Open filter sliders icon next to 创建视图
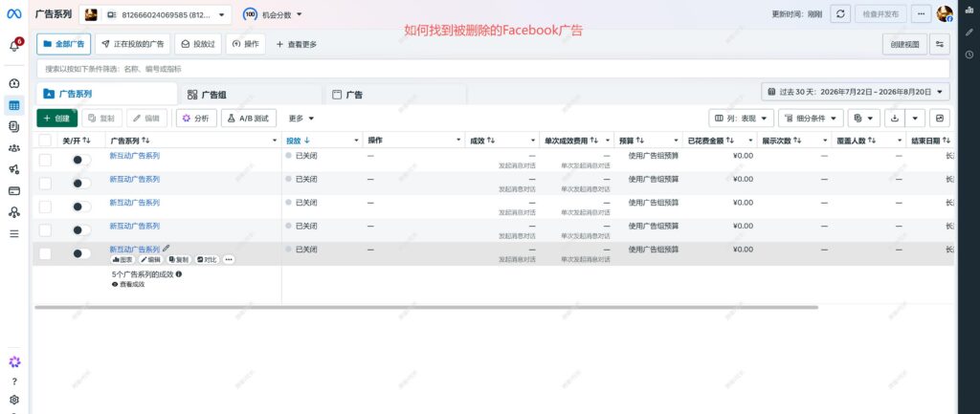Image resolution: width=980 pixels, height=414 pixels. pos(940,44)
